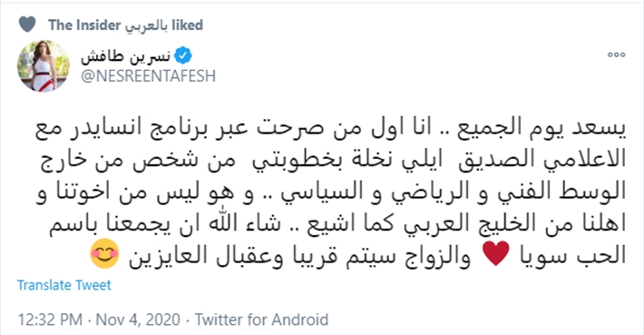
Task: Click the red heart emoji
Action: point(496,253)
